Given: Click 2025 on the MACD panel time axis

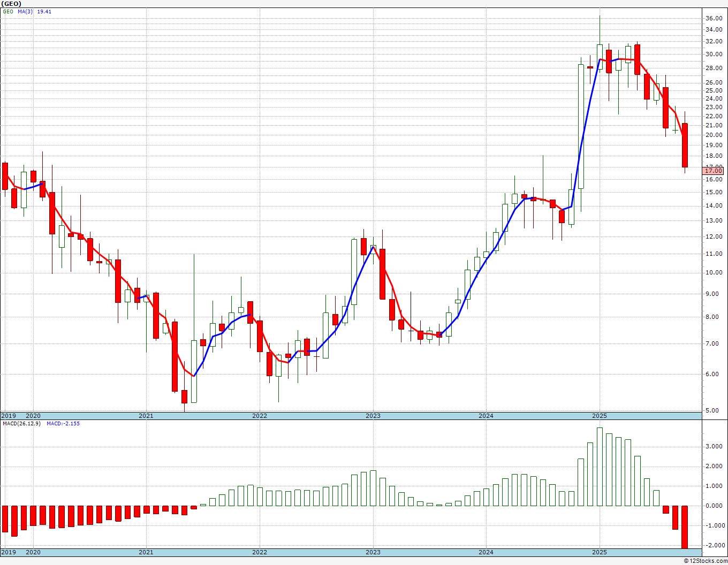Looking at the screenshot, I should [600, 552].
